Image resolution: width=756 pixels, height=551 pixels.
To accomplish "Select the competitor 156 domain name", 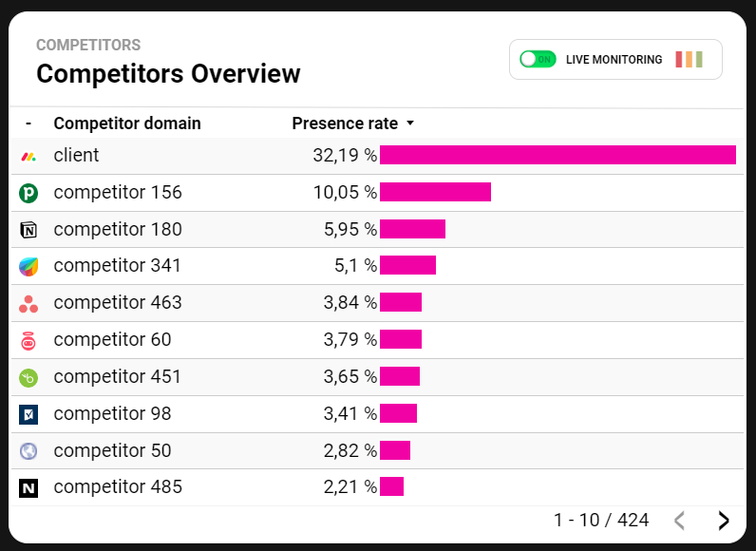I will pyautogui.click(x=118, y=193).
